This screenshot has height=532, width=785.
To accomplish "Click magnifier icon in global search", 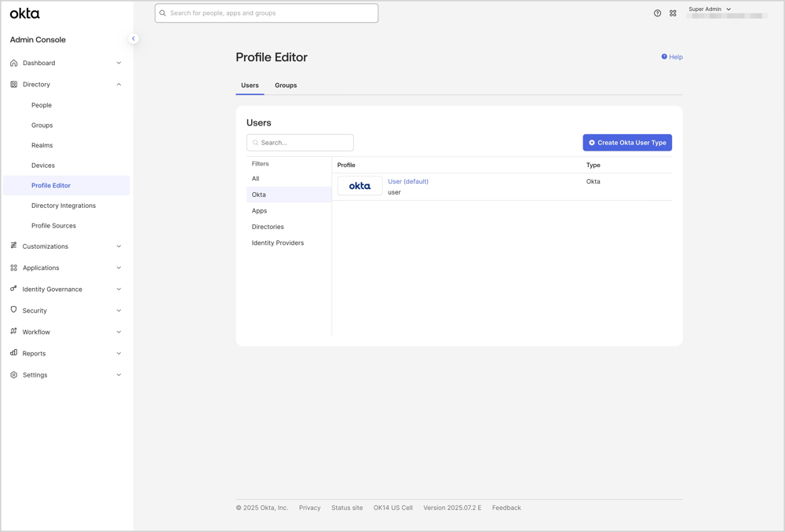I will (162, 13).
